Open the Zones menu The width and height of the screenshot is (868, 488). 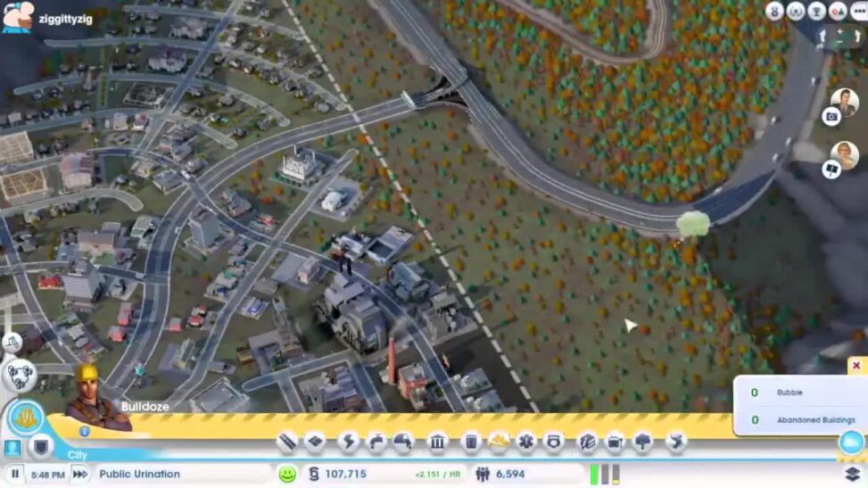(x=316, y=442)
